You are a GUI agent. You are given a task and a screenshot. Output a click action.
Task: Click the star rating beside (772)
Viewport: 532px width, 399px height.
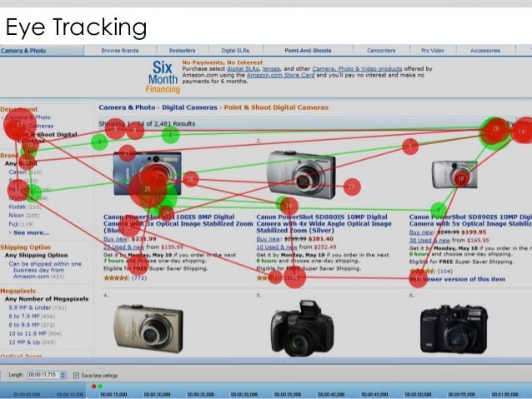coord(117,278)
